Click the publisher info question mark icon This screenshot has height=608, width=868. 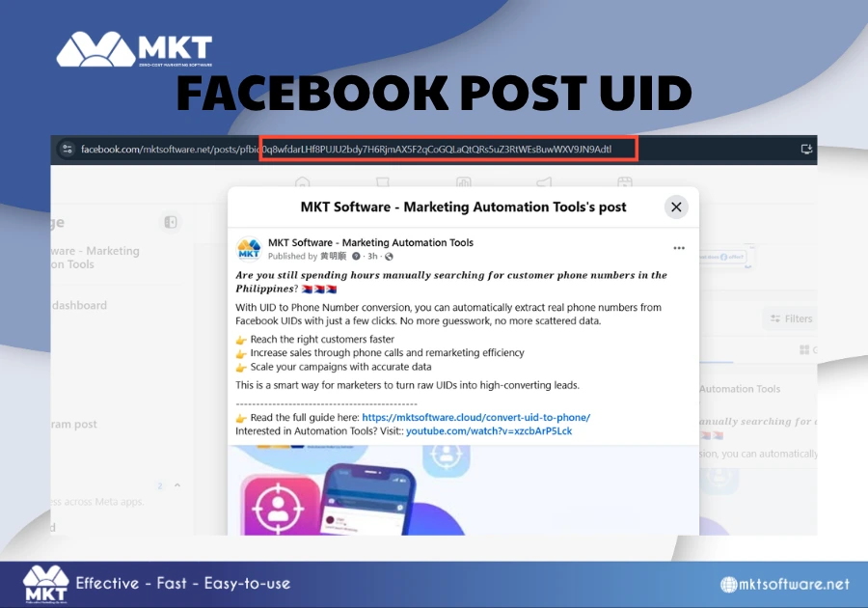[x=356, y=257]
